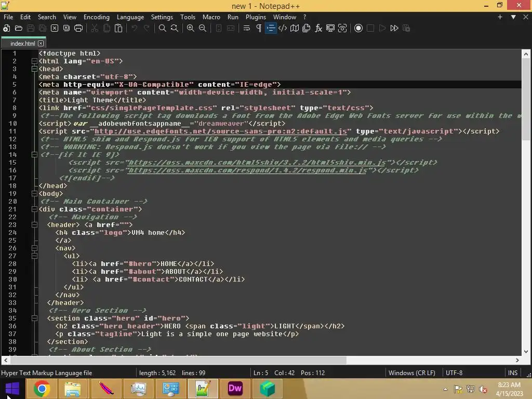Click the Monitoring eye icon

click(342, 28)
